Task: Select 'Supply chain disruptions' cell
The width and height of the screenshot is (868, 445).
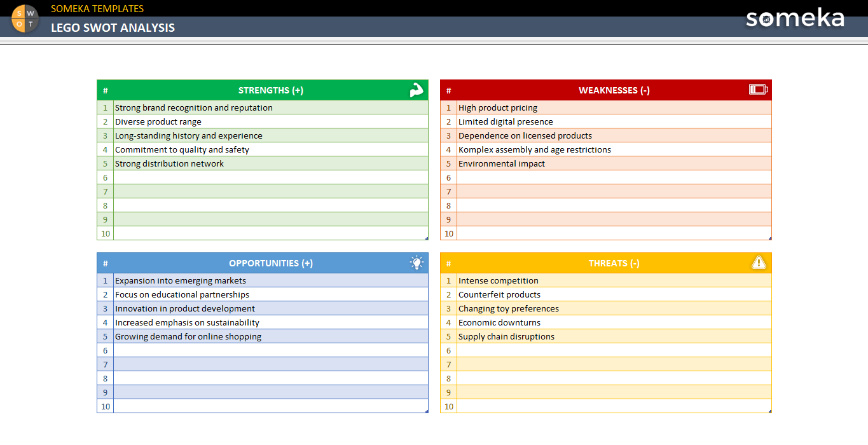Action: pyautogui.click(x=614, y=336)
